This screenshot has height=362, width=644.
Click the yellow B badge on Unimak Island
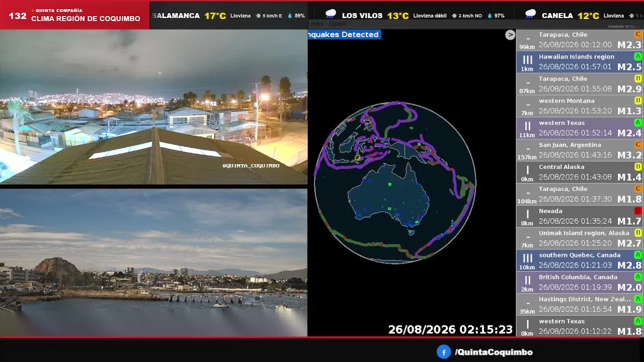point(638,233)
